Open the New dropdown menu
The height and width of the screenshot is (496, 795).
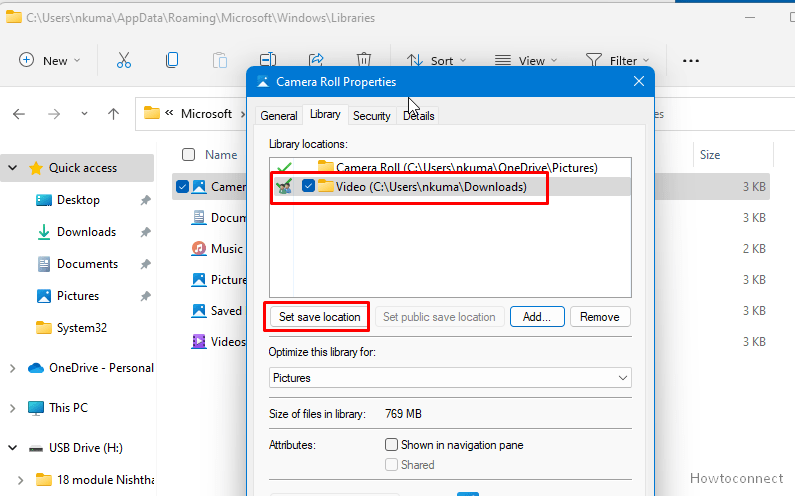50,60
